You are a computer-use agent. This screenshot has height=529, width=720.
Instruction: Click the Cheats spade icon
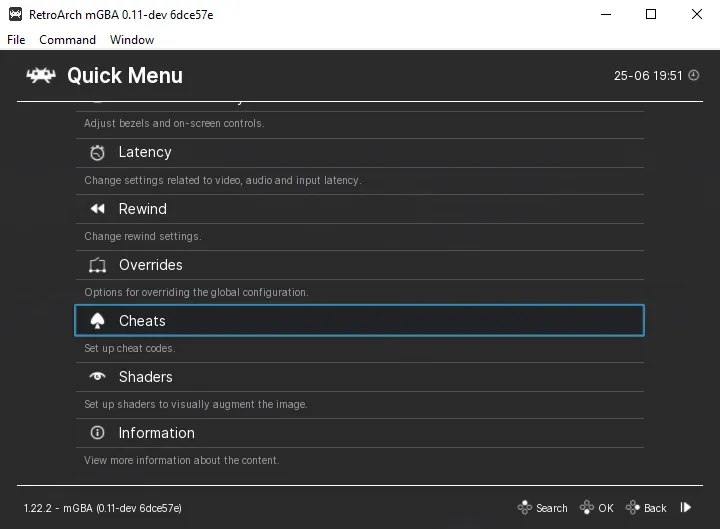tap(97, 321)
